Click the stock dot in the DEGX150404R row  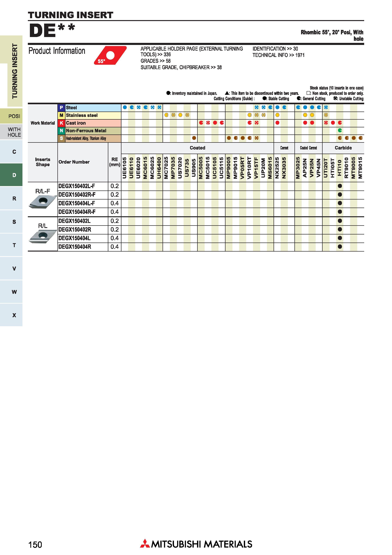(340, 247)
